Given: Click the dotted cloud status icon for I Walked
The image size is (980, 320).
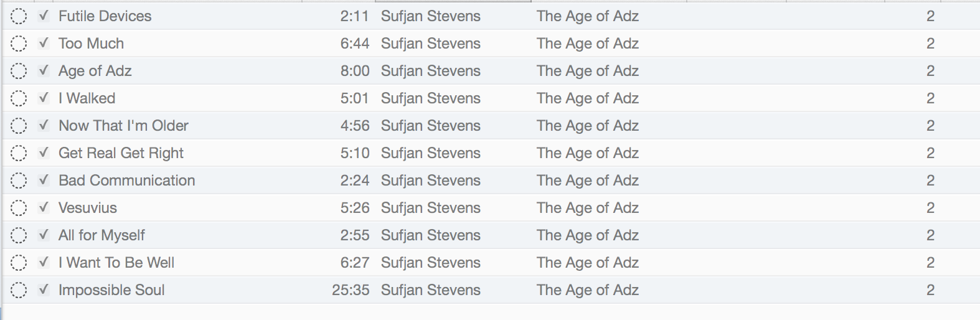Looking at the screenshot, I should (x=19, y=98).
